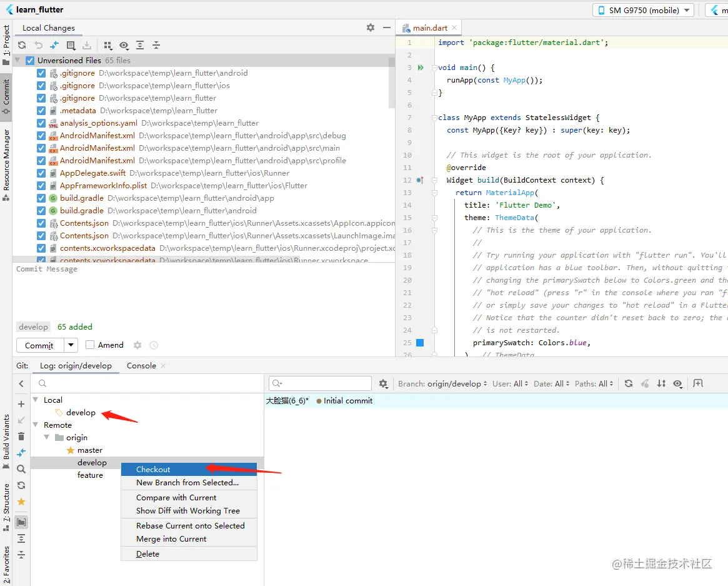This screenshot has width=728, height=586.
Task: Open the Build Variants tool window
Action: [6, 442]
